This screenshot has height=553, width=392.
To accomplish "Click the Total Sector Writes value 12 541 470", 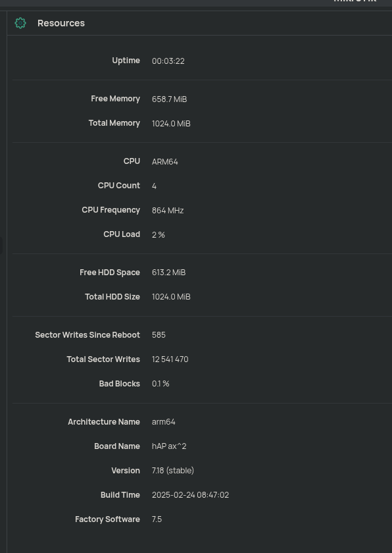I will pyautogui.click(x=170, y=359).
